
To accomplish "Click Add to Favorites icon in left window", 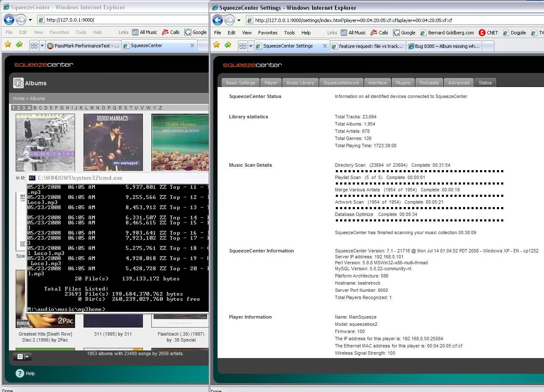I will coord(19,45).
